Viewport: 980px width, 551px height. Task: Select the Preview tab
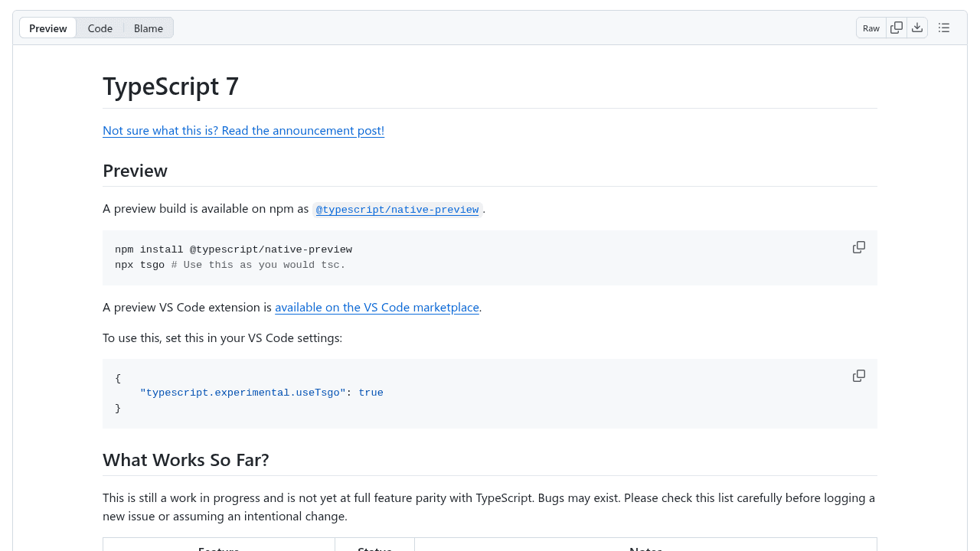[x=47, y=28]
